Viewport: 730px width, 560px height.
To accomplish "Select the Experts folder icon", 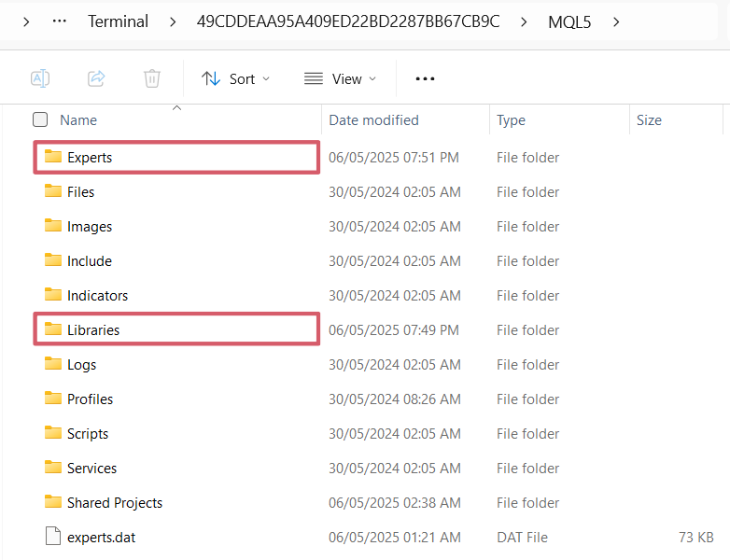I will [x=53, y=157].
